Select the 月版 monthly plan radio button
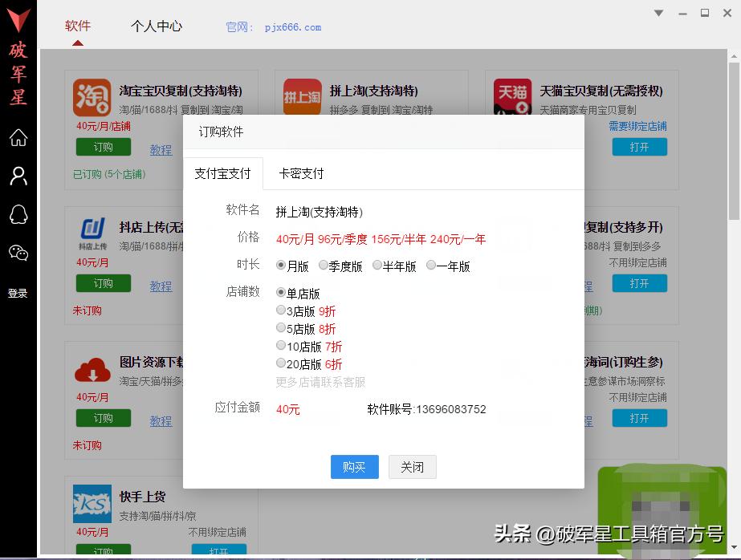The image size is (741, 560). coord(282,265)
